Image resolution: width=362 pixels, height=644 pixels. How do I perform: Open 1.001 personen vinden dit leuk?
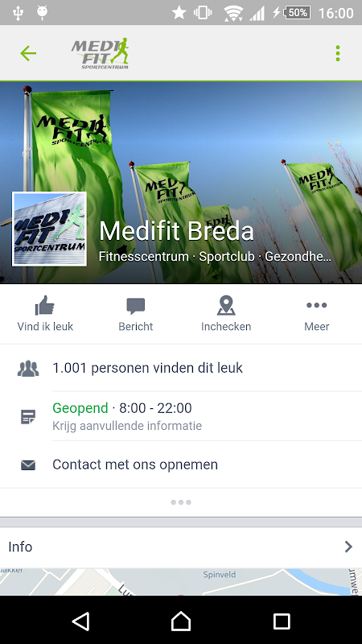click(147, 368)
